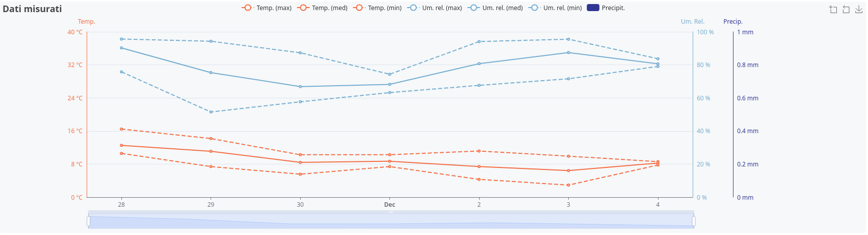Click the Temp. (min) point on day 3
868x235 pixels.
[568, 185]
